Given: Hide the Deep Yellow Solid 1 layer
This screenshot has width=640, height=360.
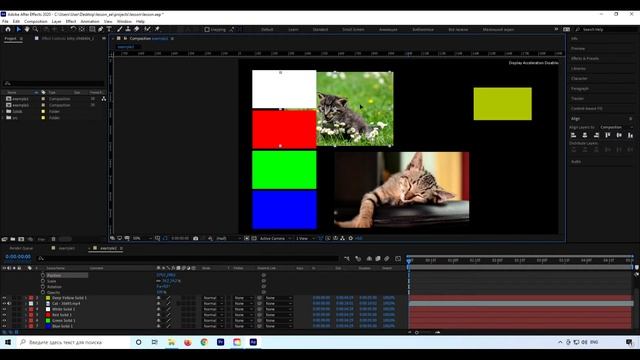Looking at the screenshot, I should (4, 298).
